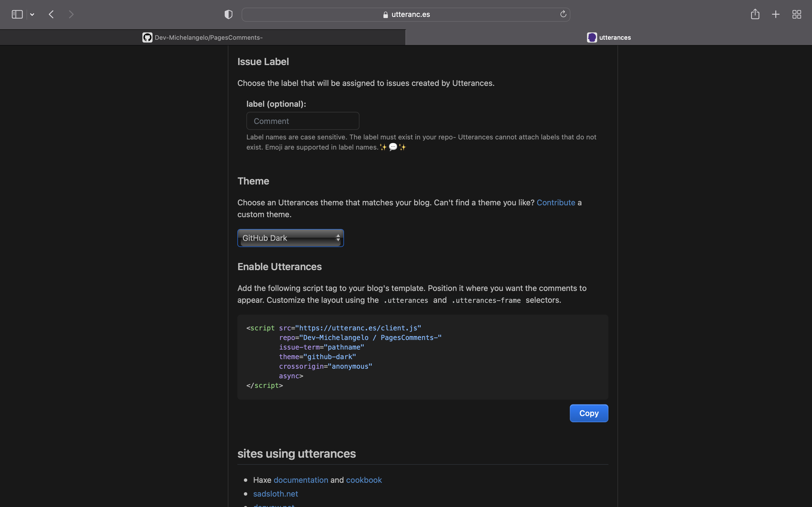Open the GitHub Dark theme dropdown
Viewport: 812px width, 507px height.
click(x=290, y=238)
